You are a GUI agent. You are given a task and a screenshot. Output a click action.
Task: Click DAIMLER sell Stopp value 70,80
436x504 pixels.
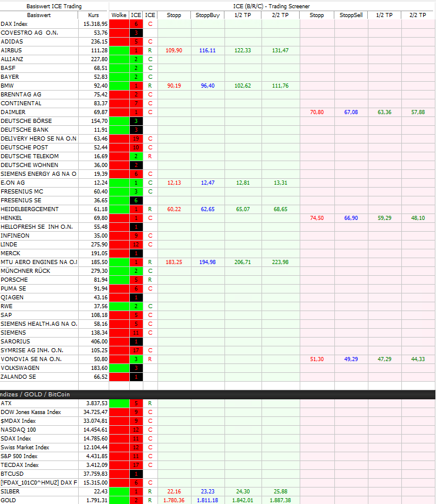pos(317,112)
